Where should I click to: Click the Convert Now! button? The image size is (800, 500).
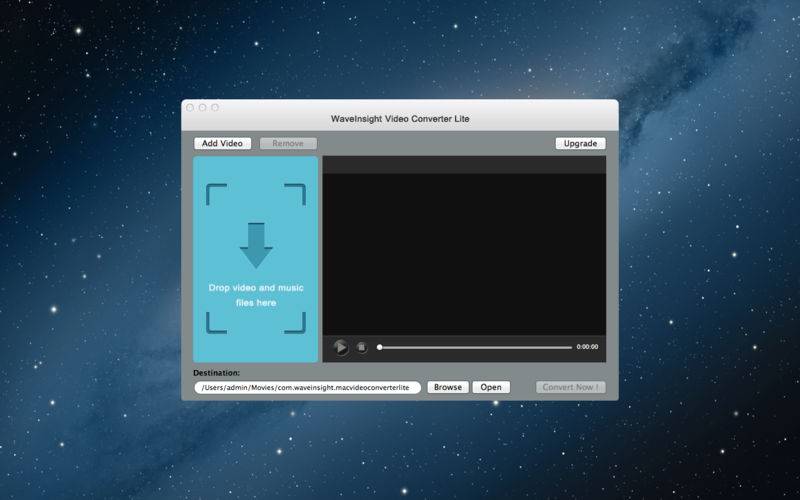[570, 387]
